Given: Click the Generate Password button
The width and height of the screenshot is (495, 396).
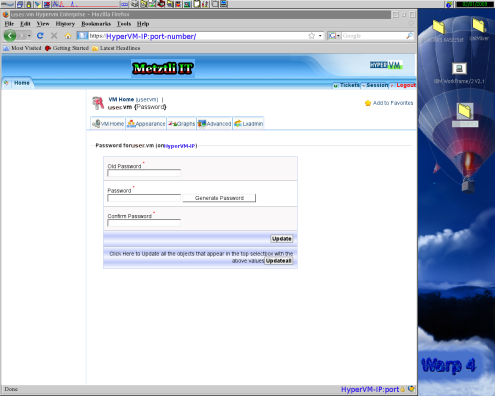Looking at the screenshot, I should point(219,198).
